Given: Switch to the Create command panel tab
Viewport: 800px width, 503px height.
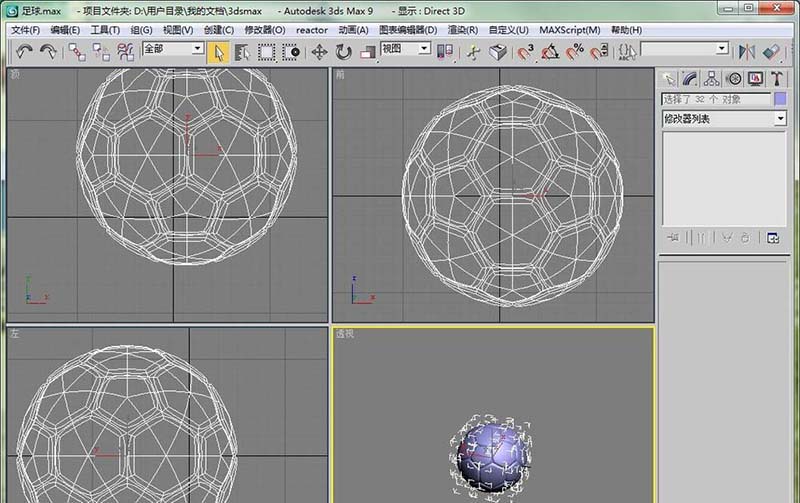Looking at the screenshot, I should (668, 79).
